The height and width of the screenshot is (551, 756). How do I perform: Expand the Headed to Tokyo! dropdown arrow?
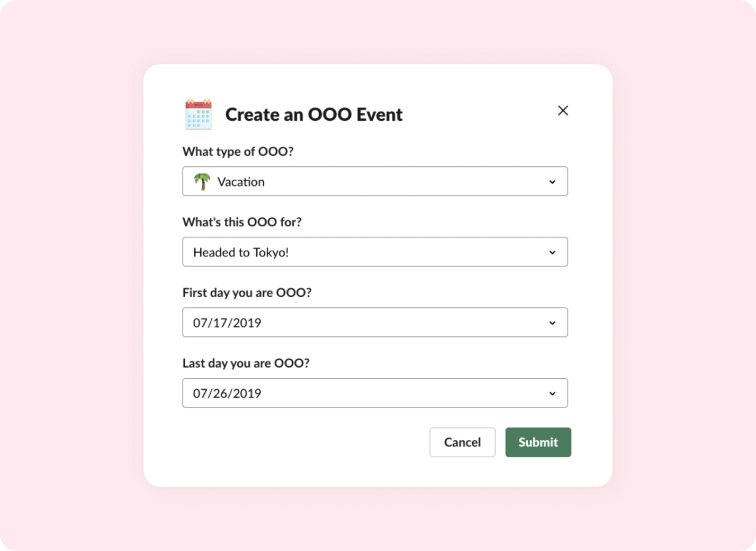(552, 252)
